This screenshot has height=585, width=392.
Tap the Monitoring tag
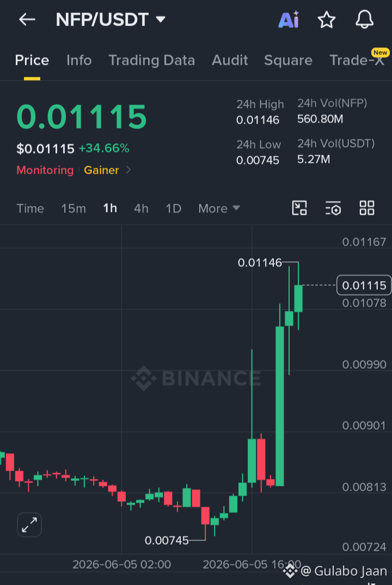(45, 170)
